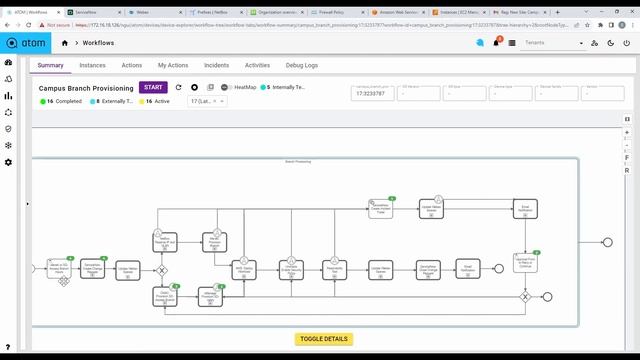The image size is (640, 360).
Task: Click the TOGGLE DETAILS button
Action: 324,339
